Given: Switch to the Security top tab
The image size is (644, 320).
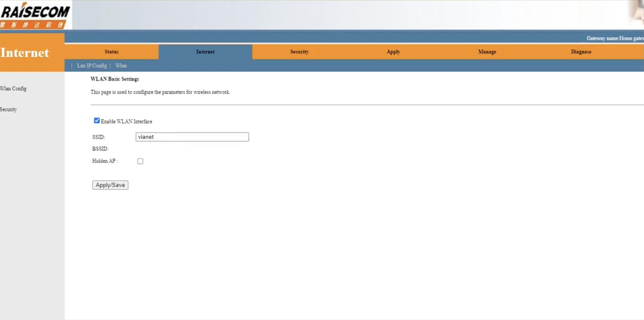Looking at the screenshot, I should (x=299, y=52).
